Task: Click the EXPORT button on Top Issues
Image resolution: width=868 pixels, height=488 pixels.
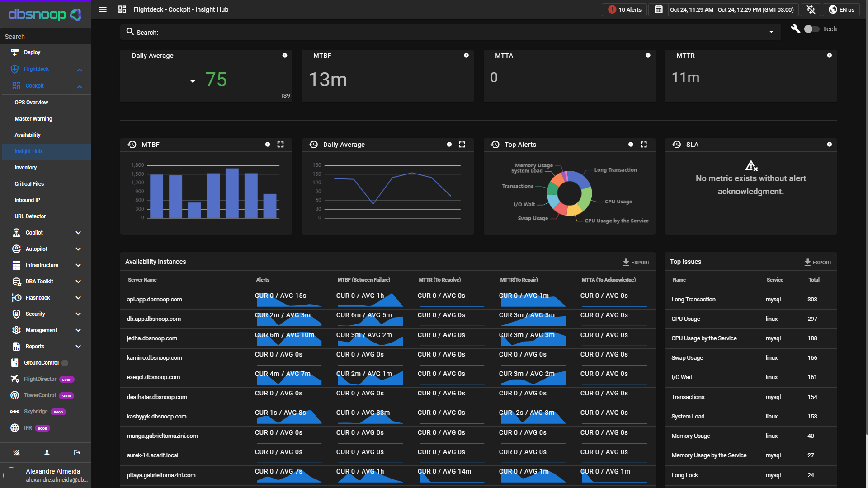Action: coord(818,262)
